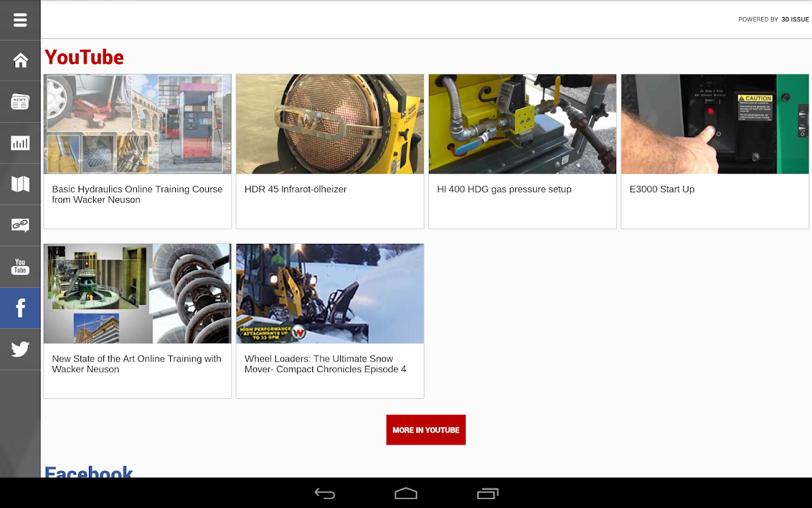This screenshot has height=508, width=812.
Task: Tap the Android home navigation button
Action: [406, 493]
